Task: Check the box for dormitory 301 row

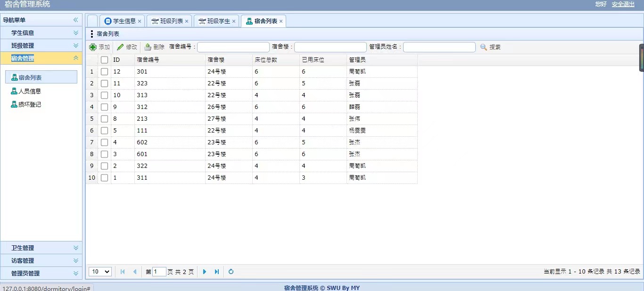Action: [104, 72]
